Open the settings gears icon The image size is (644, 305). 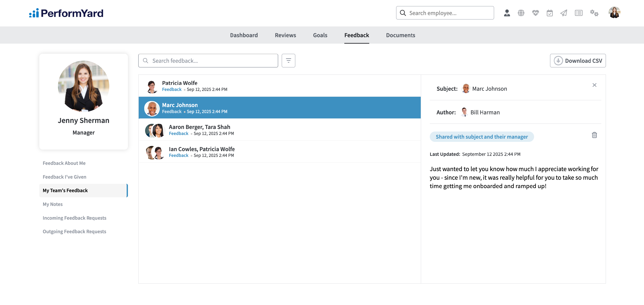tap(594, 13)
